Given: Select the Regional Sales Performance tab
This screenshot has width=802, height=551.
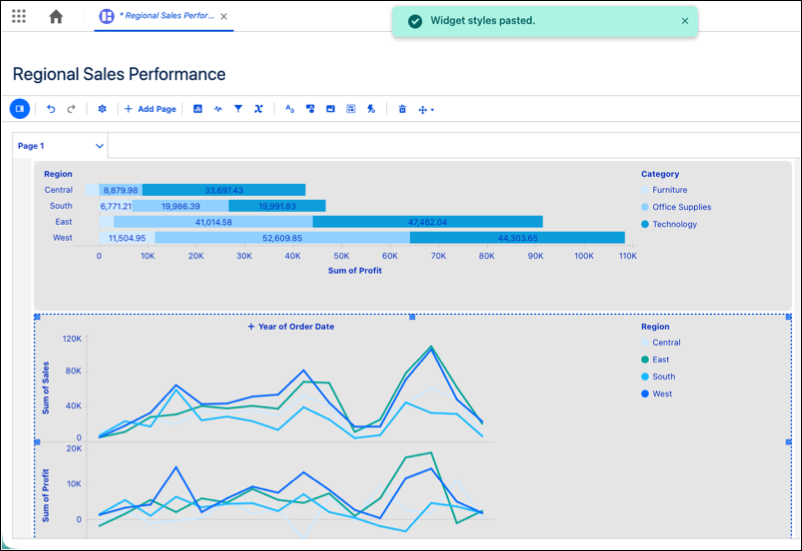Looking at the screenshot, I should [164, 16].
